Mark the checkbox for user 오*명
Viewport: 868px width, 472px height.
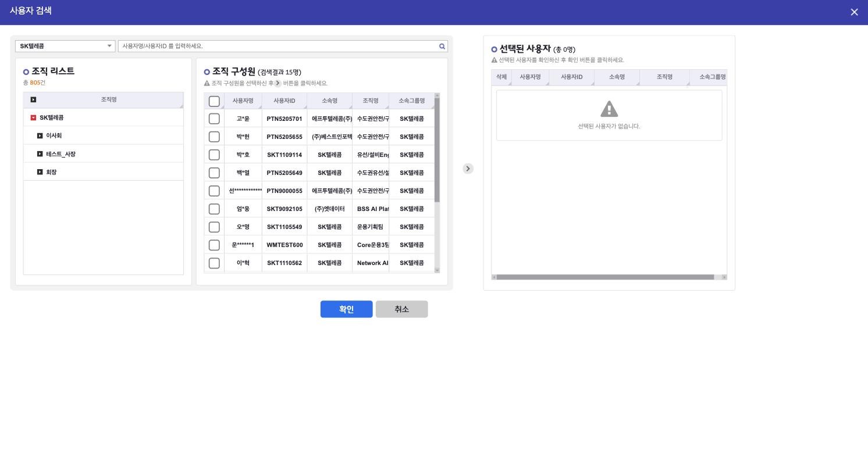(x=214, y=227)
